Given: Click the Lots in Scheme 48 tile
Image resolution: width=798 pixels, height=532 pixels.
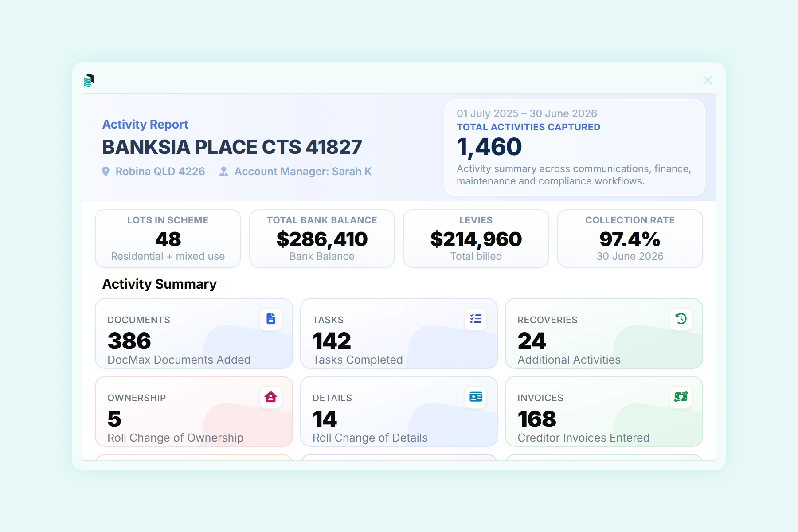Looking at the screenshot, I should tap(168, 239).
